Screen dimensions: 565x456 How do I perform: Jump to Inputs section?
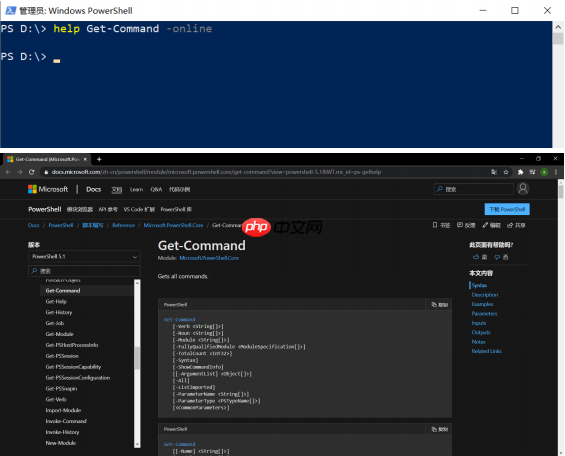479,323
